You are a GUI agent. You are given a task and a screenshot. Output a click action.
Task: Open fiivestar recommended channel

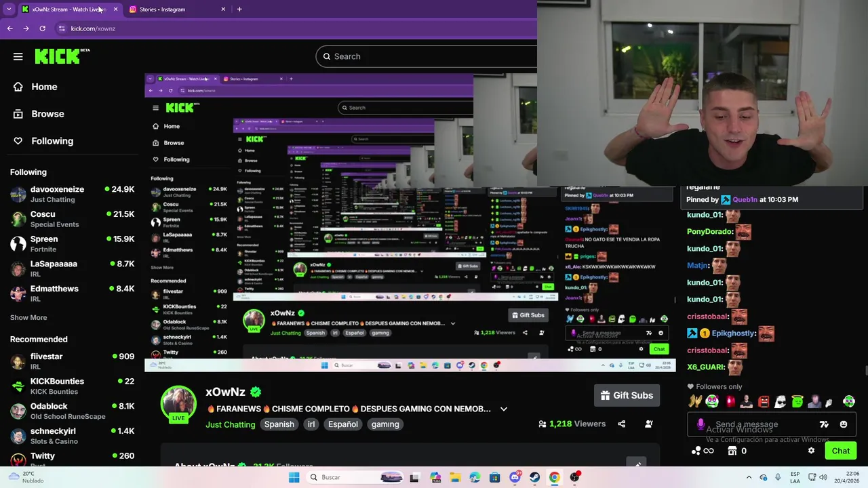tap(72, 361)
